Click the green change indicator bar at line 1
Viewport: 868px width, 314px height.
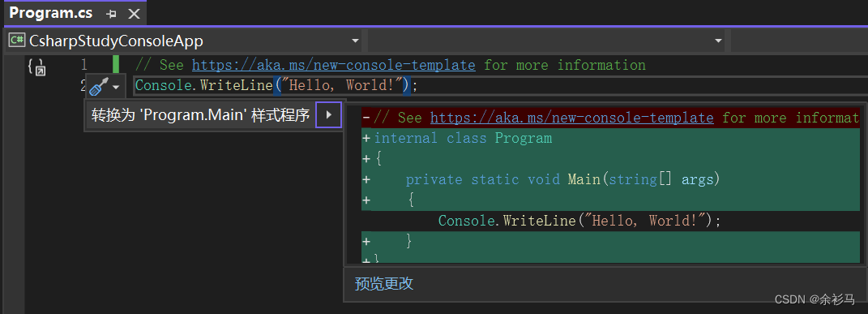pyautogui.click(x=116, y=64)
